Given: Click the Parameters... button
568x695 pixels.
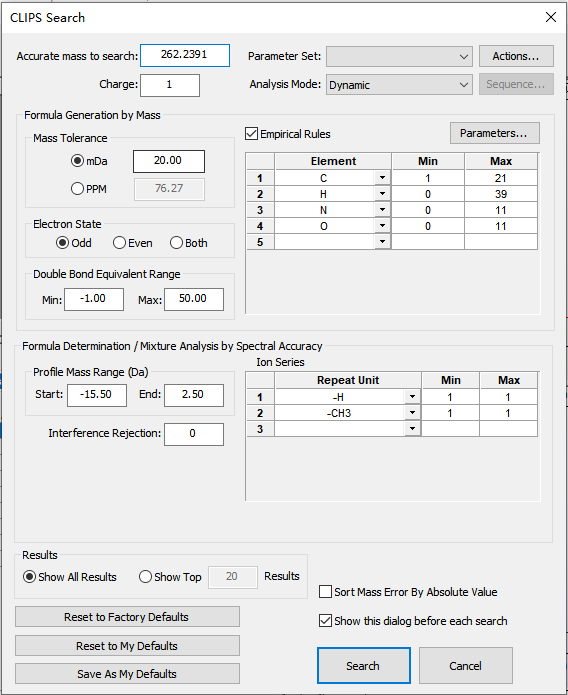Looking at the screenshot, I should tap(494, 133).
